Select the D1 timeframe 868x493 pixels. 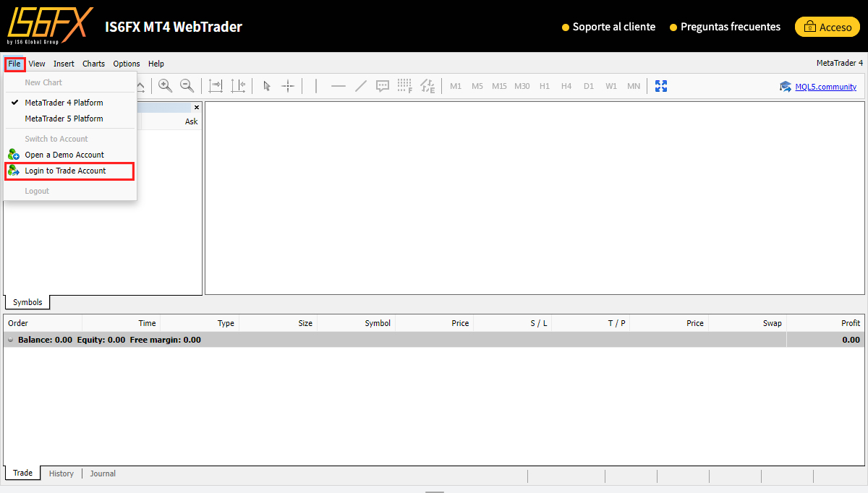click(589, 86)
